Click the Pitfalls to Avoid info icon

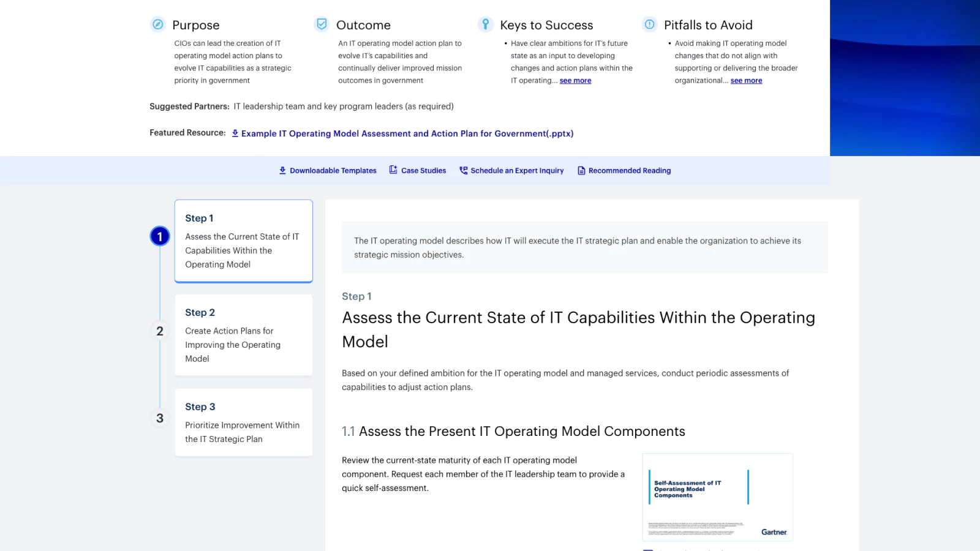(649, 24)
